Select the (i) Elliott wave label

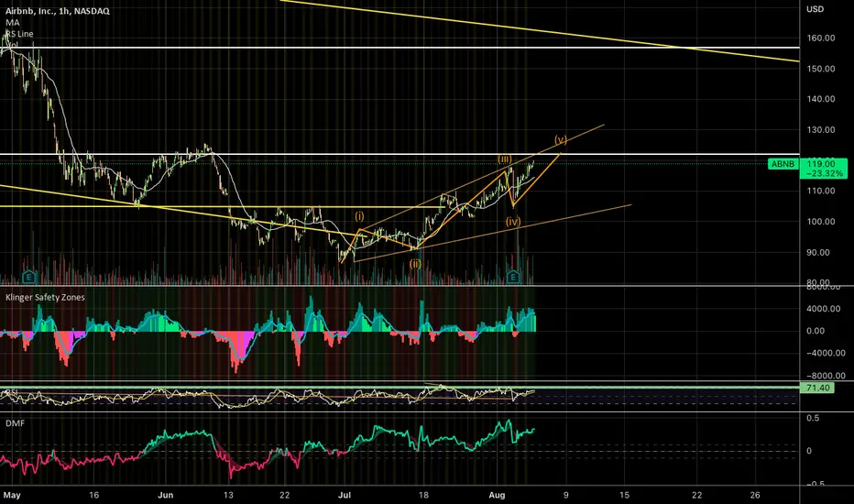pos(359,216)
